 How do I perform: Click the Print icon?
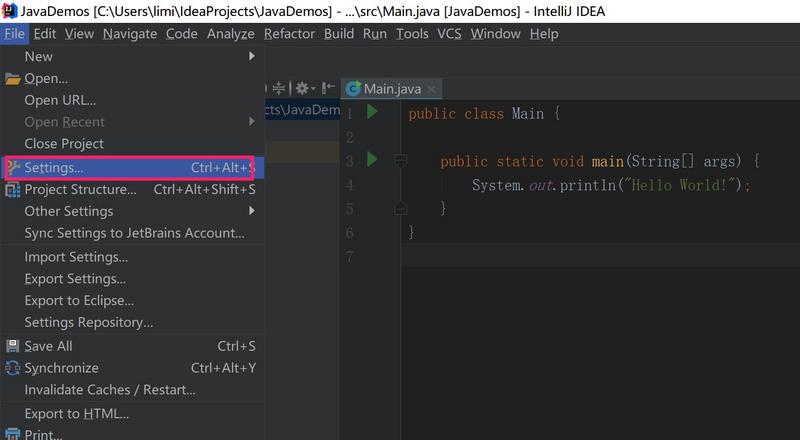pyautogui.click(x=13, y=434)
